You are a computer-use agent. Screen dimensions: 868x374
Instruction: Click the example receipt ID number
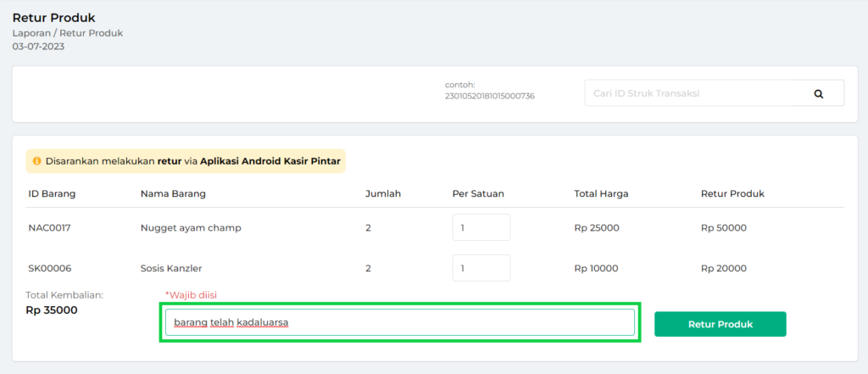pos(489,96)
